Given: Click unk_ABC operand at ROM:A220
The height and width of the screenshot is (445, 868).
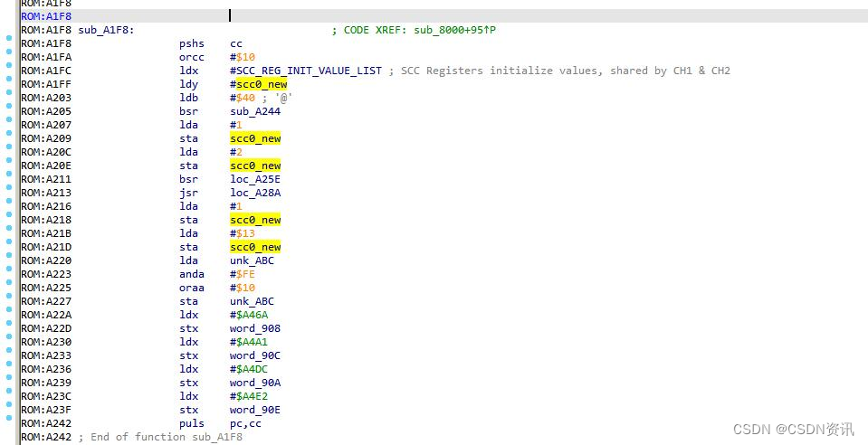Looking at the screenshot, I should 252,260.
